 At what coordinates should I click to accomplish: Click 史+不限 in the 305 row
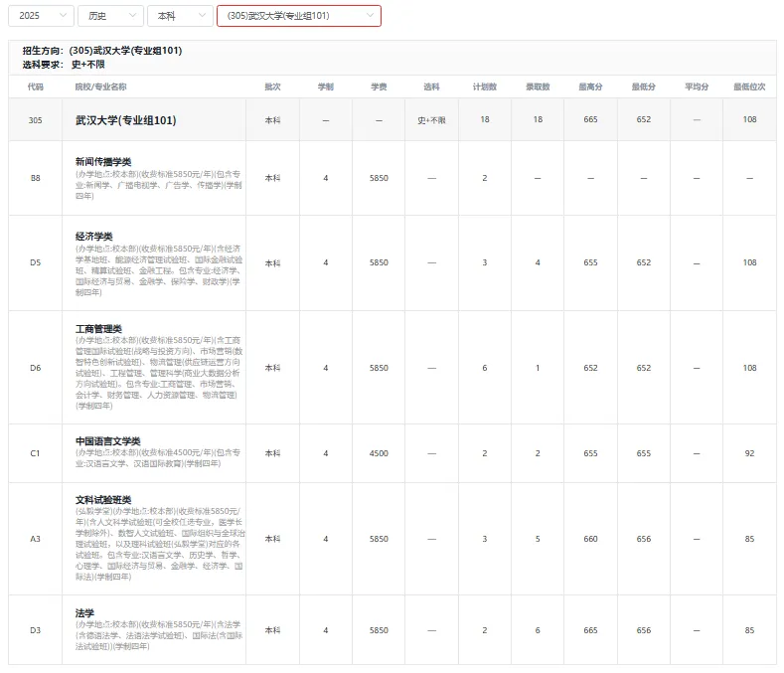coord(431,120)
